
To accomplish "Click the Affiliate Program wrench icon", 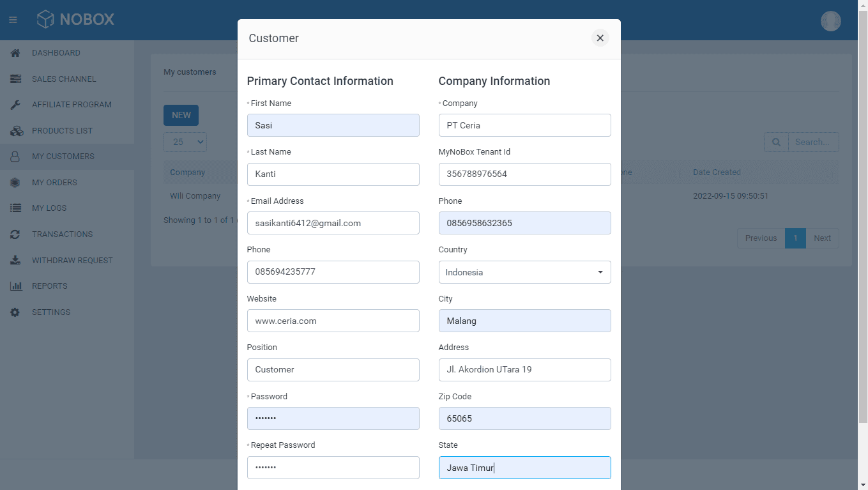I will tap(14, 104).
